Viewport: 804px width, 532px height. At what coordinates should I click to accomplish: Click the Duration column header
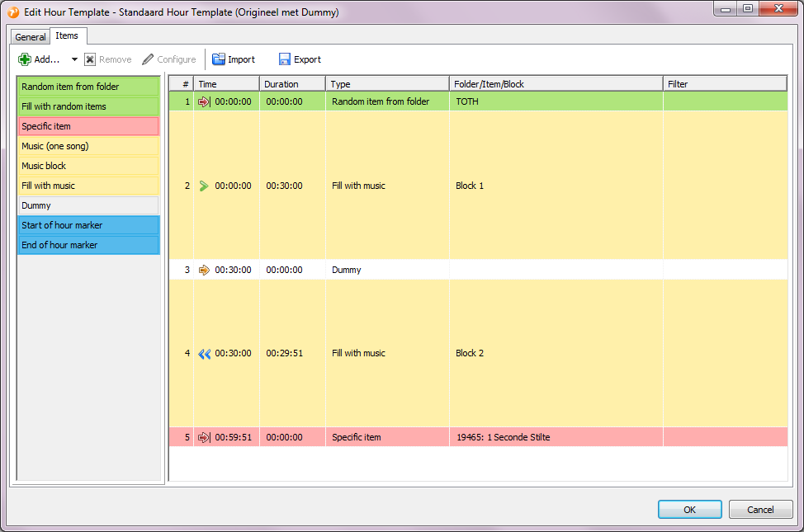click(292, 84)
